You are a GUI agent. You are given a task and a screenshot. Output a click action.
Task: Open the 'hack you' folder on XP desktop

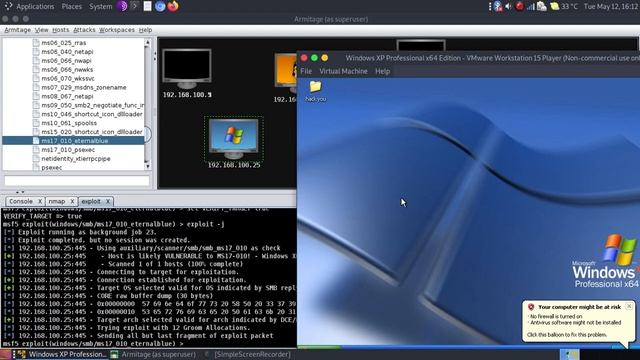pos(315,91)
